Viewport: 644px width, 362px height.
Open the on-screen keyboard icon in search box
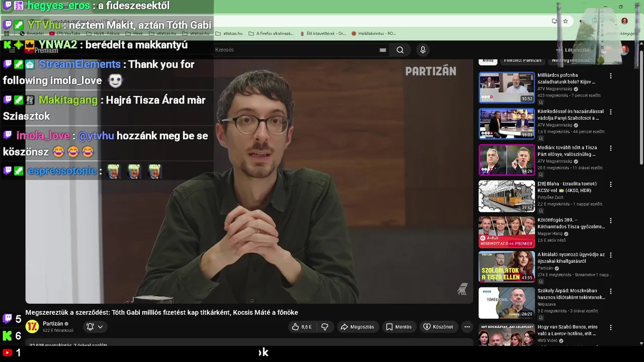click(383, 50)
